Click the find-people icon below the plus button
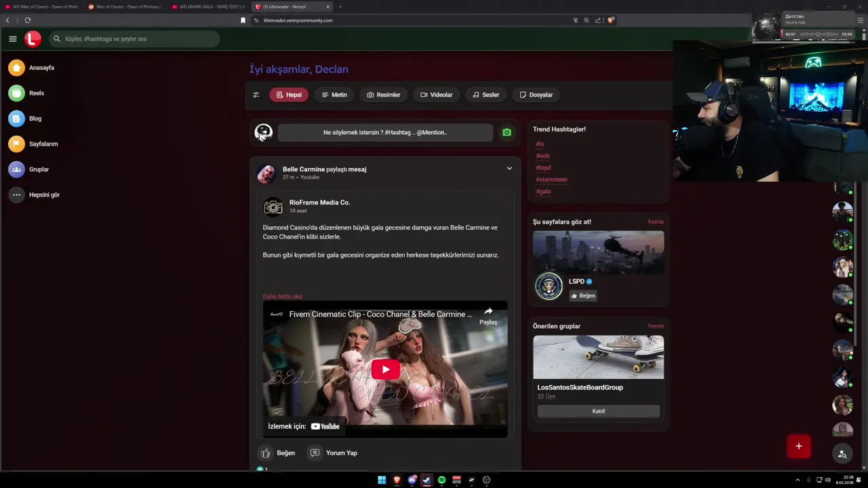868x488 pixels. point(842,454)
